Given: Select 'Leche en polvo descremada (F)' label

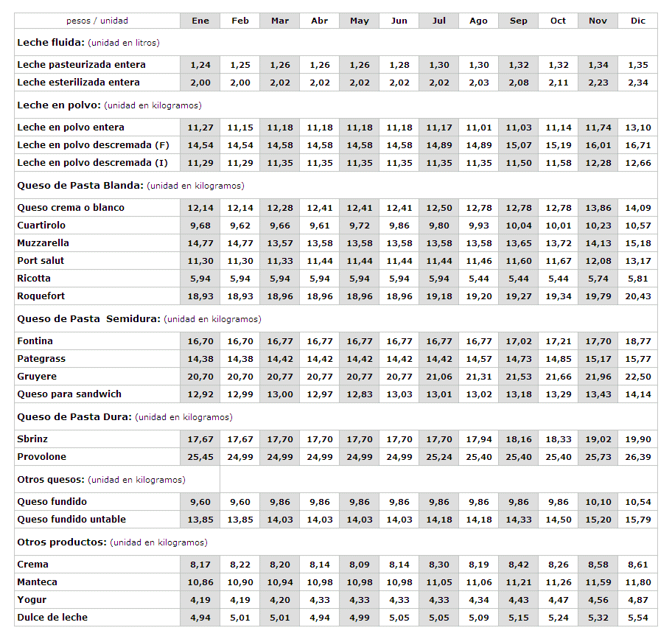Looking at the screenshot, I should point(93,145).
